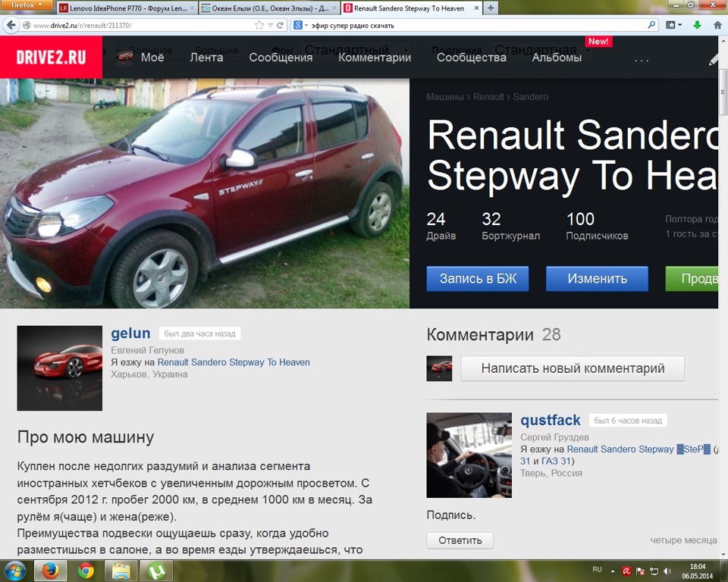Close the Renault Sandero Stepway tab
The height and width of the screenshot is (582, 728).
pyautogui.click(x=476, y=8)
